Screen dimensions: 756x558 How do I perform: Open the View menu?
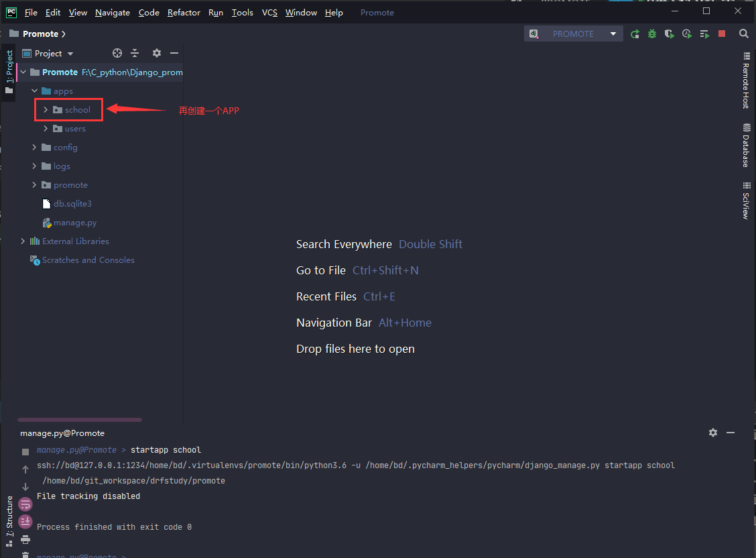(x=78, y=13)
